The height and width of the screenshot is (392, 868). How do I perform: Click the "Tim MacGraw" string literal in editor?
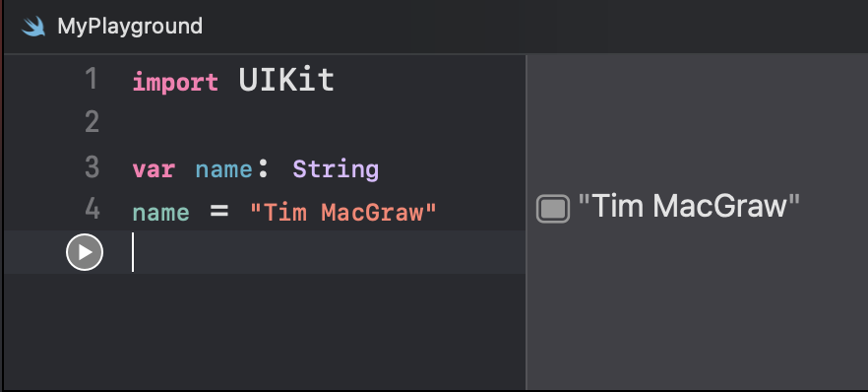343,212
